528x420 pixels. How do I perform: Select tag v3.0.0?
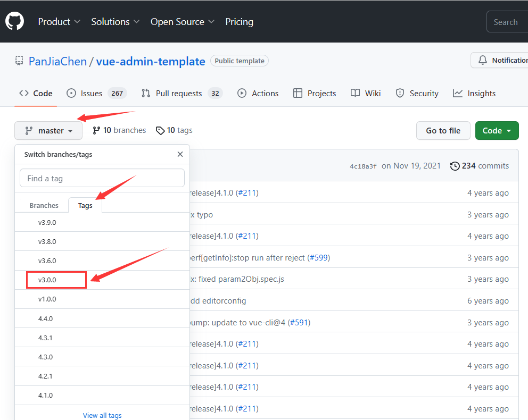[x=102, y=280]
